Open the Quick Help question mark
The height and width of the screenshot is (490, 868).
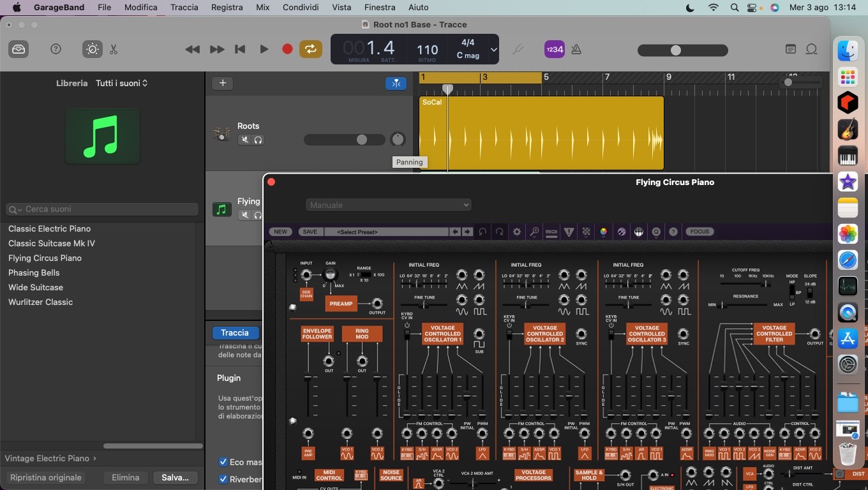(x=56, y=49)
